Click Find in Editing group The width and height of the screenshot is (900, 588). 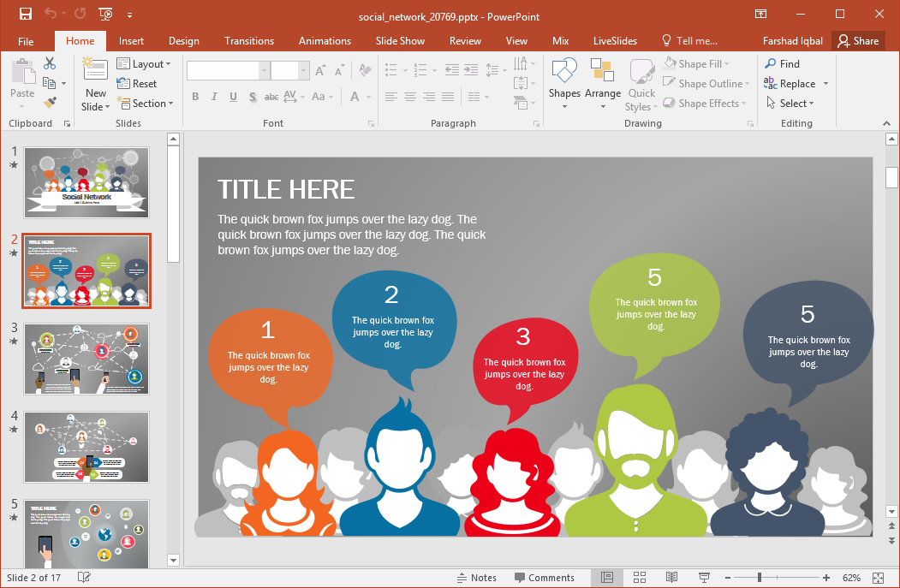[x=783, y=64]
